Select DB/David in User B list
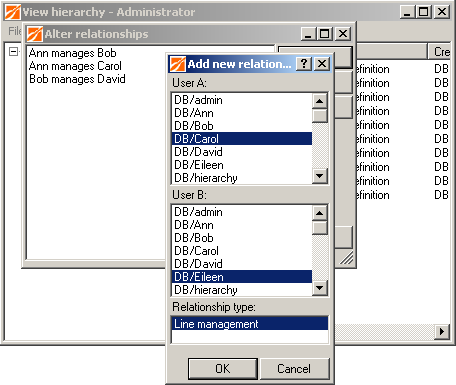The image size is (456, 385). click(242, 264)
